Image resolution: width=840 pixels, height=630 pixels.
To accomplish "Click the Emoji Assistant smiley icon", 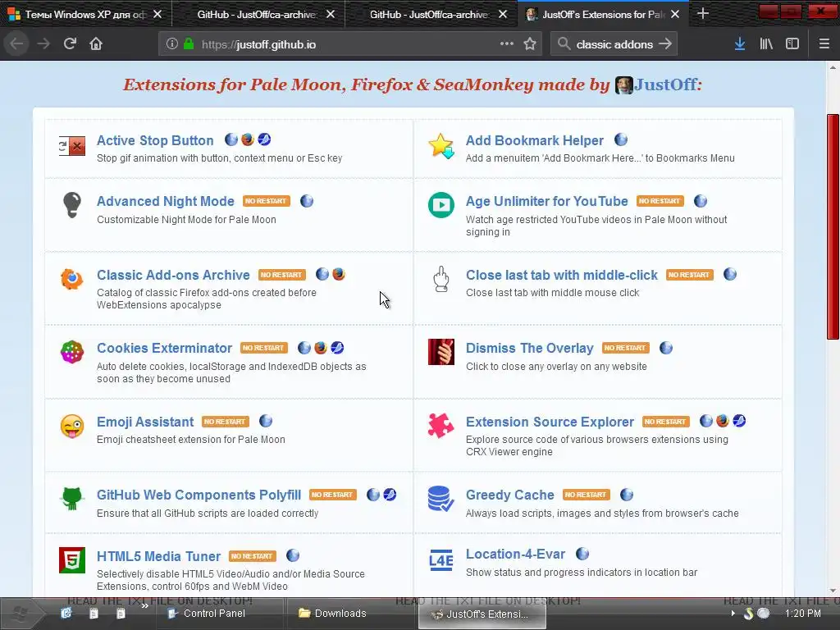I will pos(72,426).
